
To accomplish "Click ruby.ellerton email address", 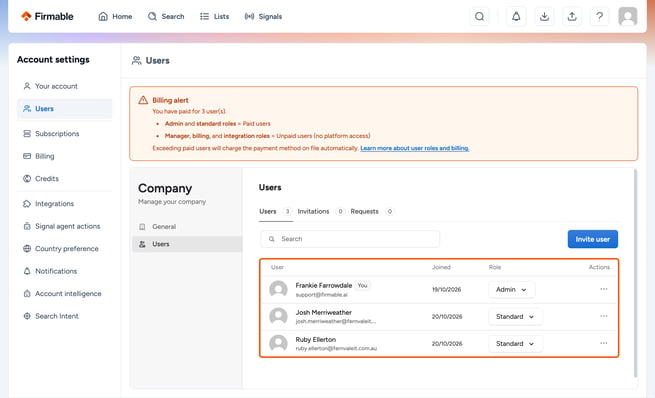I will coord(336,348).
